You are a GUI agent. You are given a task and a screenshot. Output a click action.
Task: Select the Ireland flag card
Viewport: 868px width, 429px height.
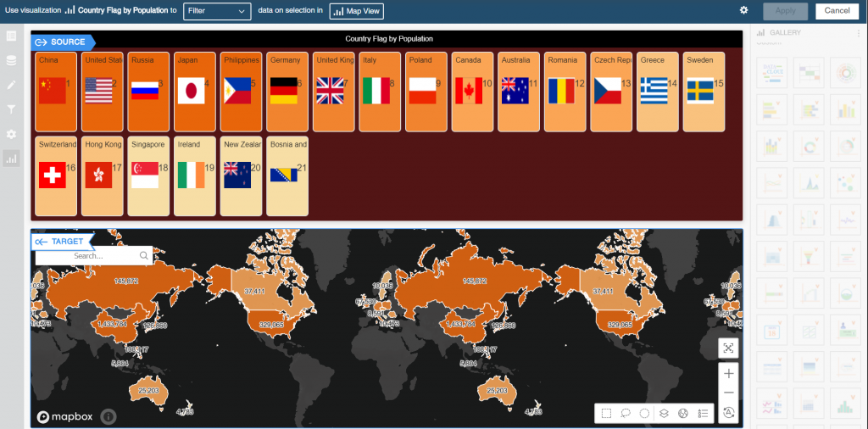195,176
